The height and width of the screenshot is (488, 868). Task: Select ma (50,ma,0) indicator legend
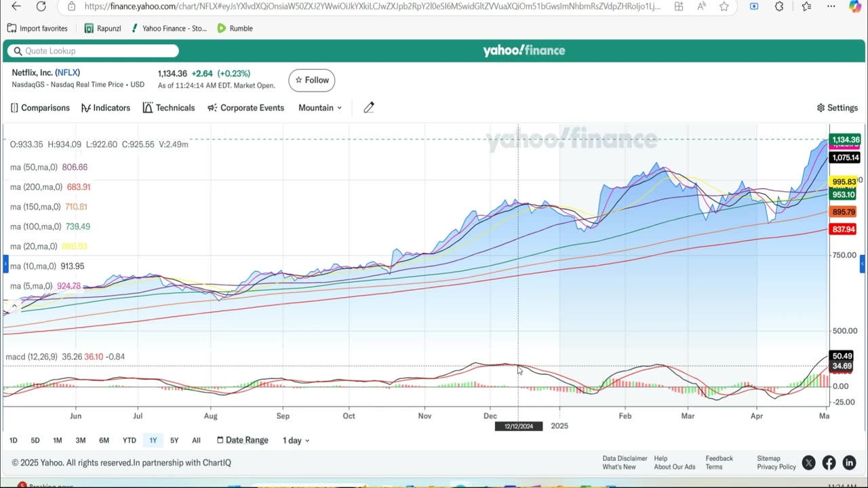(49, 167)
